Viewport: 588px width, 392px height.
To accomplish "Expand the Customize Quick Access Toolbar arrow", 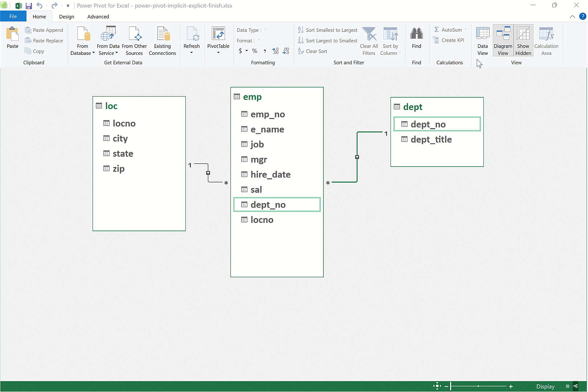I will tap(68, 6).
